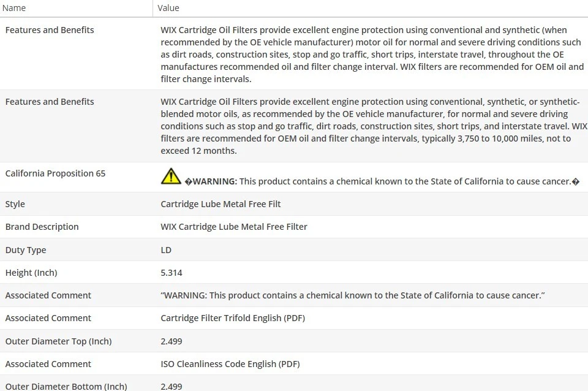The image size is (588, 391).
Task: Click the quoted WARNING Associated Comment text
Action: pyautogui.click(x=353, y=295)
